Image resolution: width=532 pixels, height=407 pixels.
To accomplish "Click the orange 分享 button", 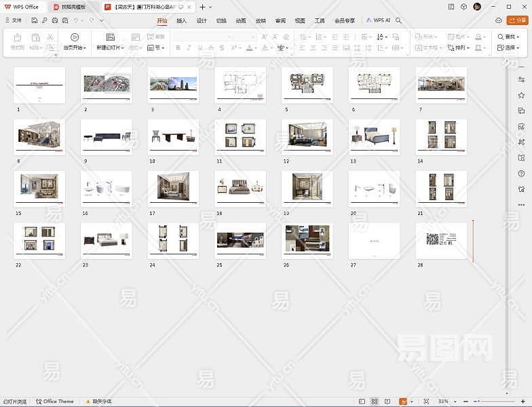I will click(x=516, y=20).
